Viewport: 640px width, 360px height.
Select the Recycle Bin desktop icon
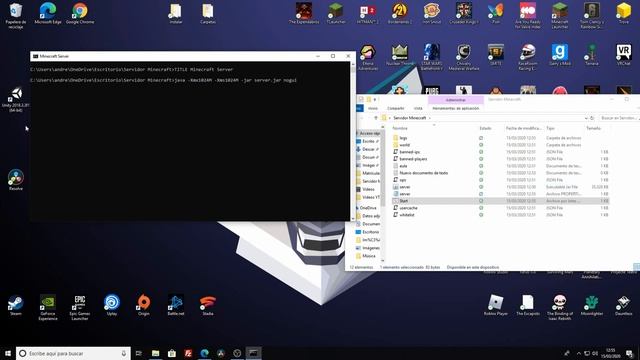pos(16,16)
